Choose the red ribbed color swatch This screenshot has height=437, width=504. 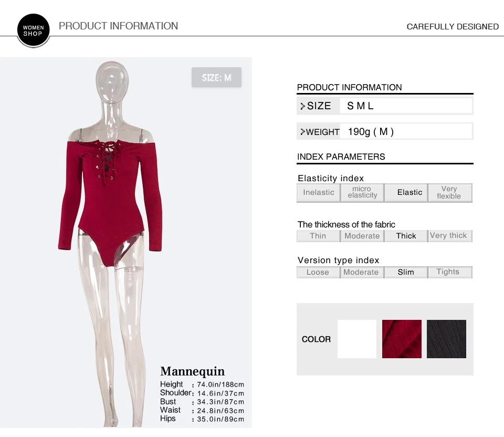pos(402,339)
